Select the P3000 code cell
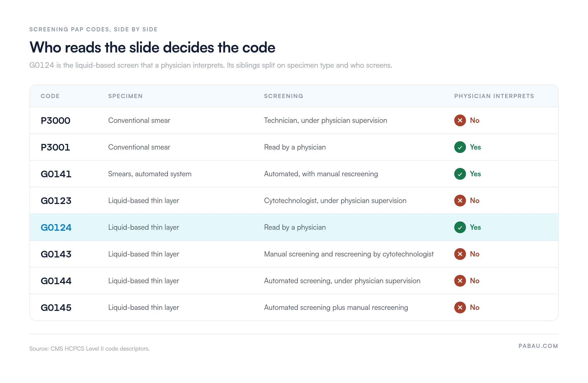The width and height of the screenshot is (588, 383). click(x=56, y=121)
